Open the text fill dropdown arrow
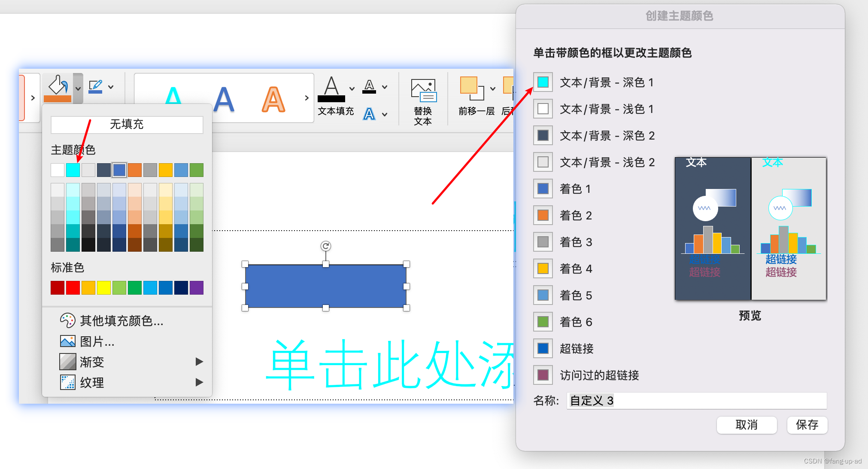Screen dimensions: 868x469 pos(352,88)
